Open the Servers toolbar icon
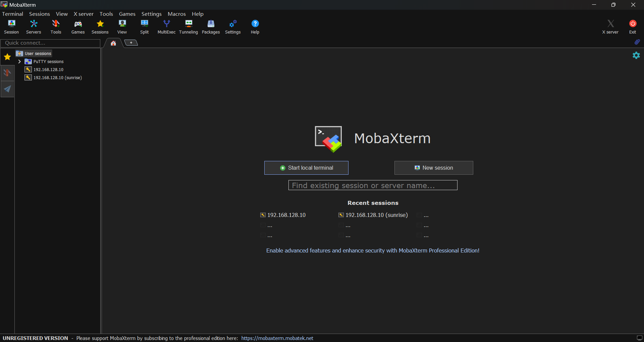Image resolution: width=644 pixels, height=342 pixels. 34,27
